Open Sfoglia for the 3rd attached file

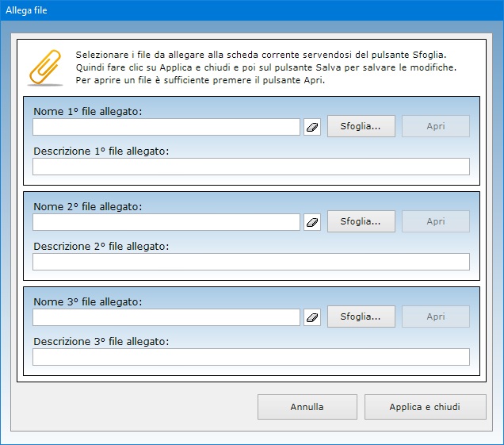click(361, 316)
